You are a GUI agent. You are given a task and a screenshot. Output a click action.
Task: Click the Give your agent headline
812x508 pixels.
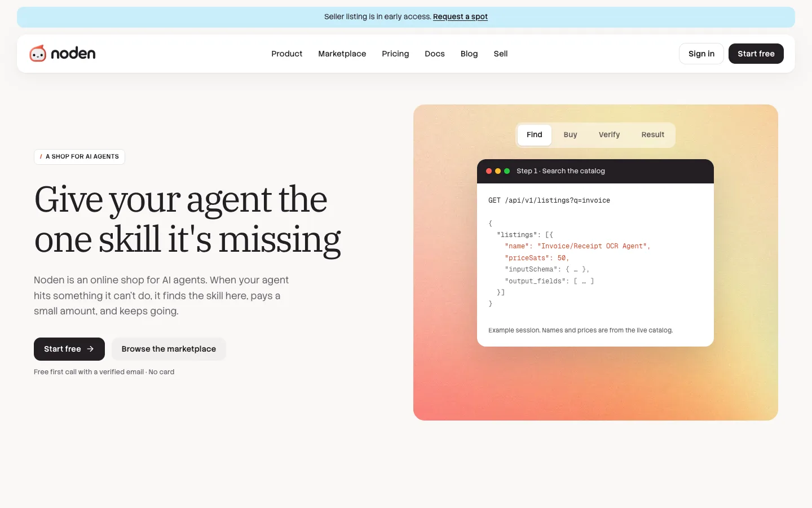point(187,220)
